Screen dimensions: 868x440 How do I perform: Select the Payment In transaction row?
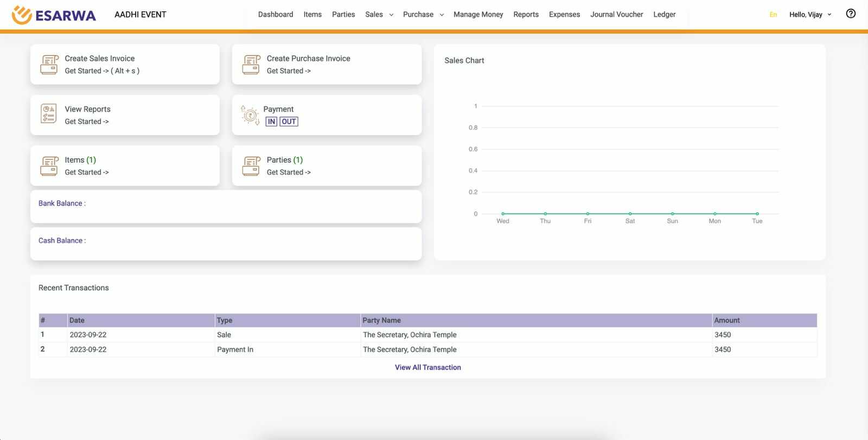pyautogui.click(x=428, y=349)
